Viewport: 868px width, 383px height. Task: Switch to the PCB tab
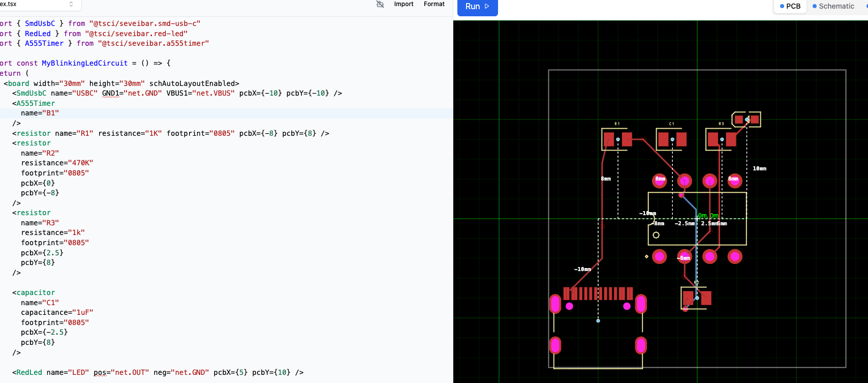[x=790, y=6]
